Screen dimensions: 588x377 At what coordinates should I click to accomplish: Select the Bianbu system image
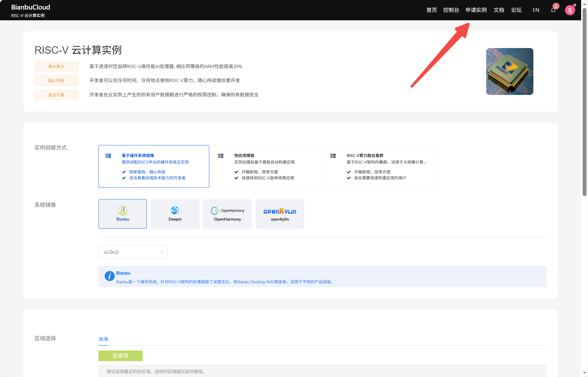tap(123, 214)
